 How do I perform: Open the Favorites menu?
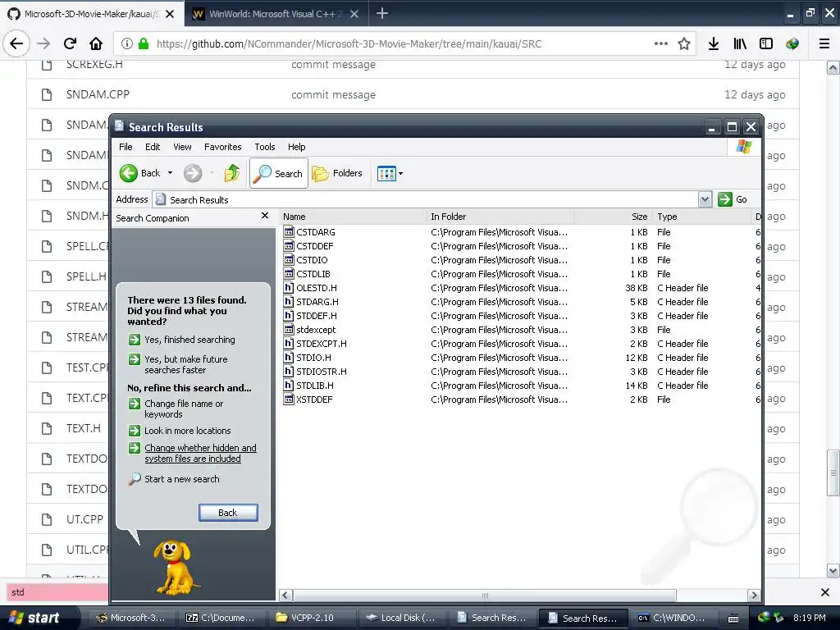point(223,147)
